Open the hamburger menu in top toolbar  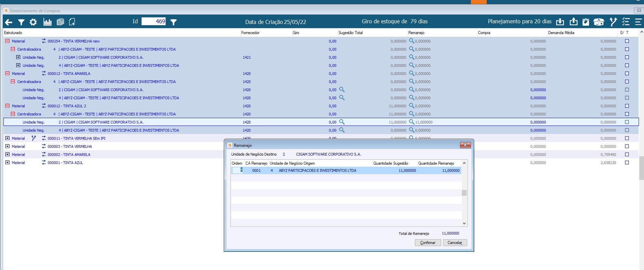pos(638,22)
